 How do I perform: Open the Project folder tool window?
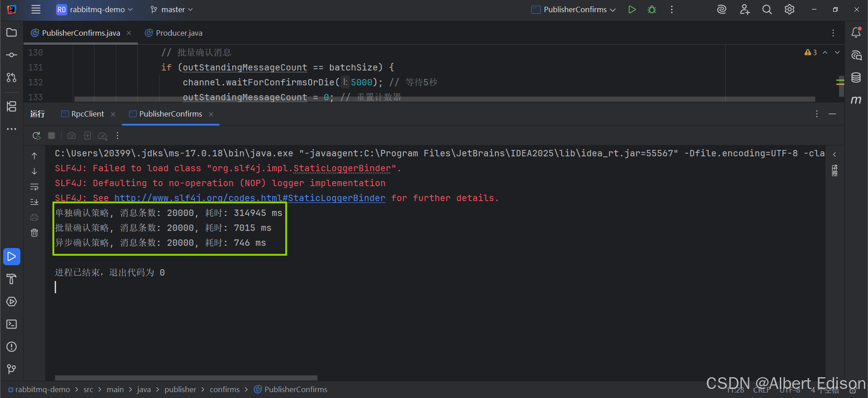point(12,33)
